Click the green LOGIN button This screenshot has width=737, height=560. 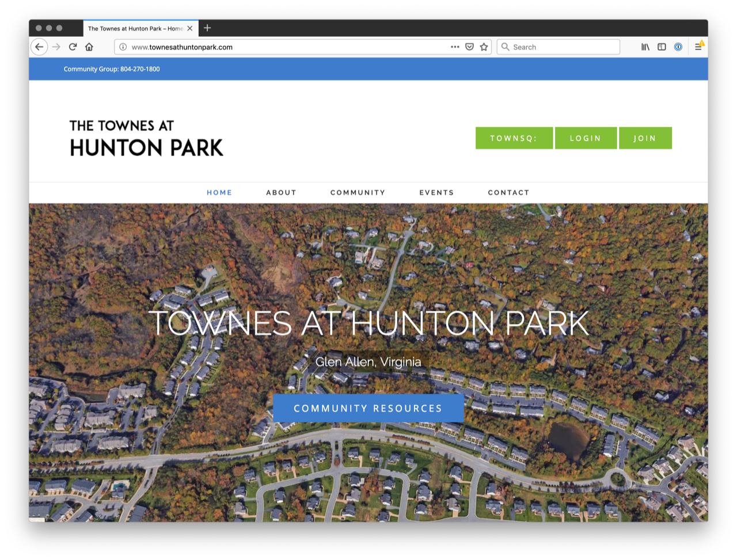(586, 138)
